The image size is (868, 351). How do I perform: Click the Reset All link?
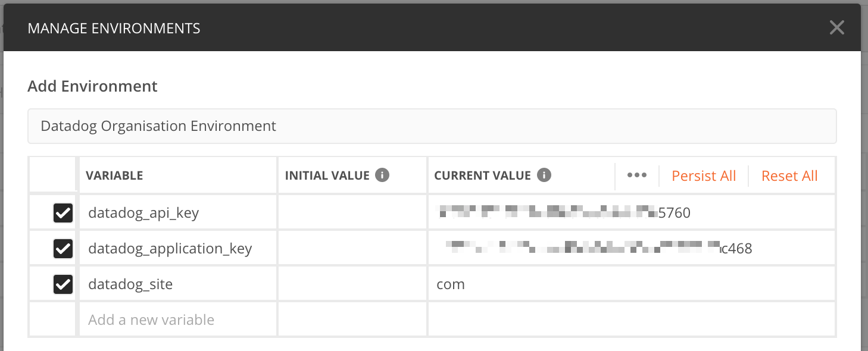click(789, 175)
